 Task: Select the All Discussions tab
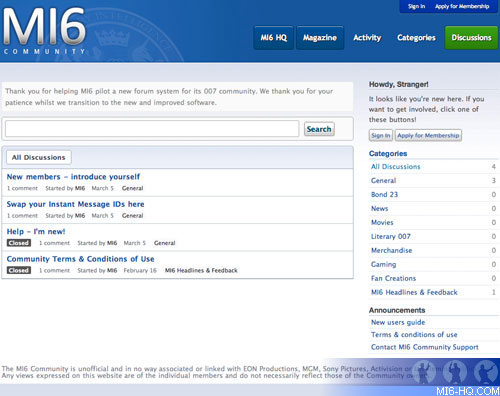(39, 157)
